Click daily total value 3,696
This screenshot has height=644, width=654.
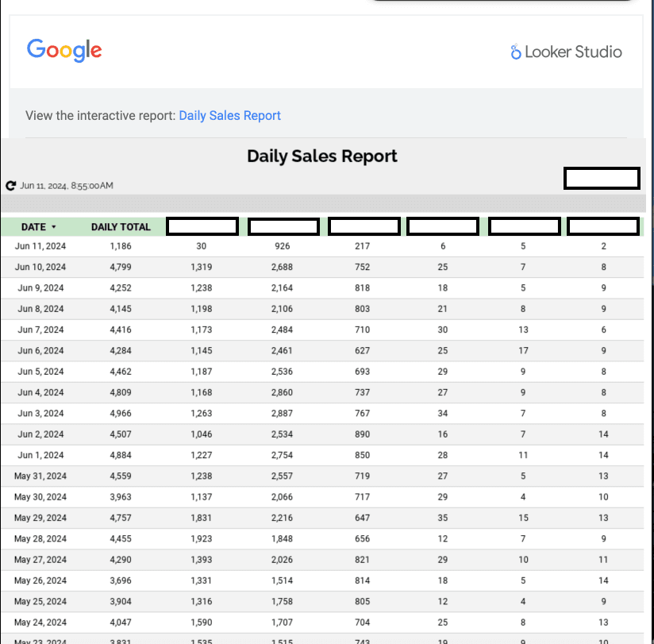click(121, 580)
